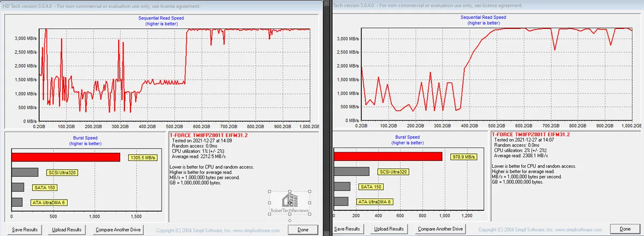
Task: Click red burst speed bar in right window
Action: pos(388,156)
